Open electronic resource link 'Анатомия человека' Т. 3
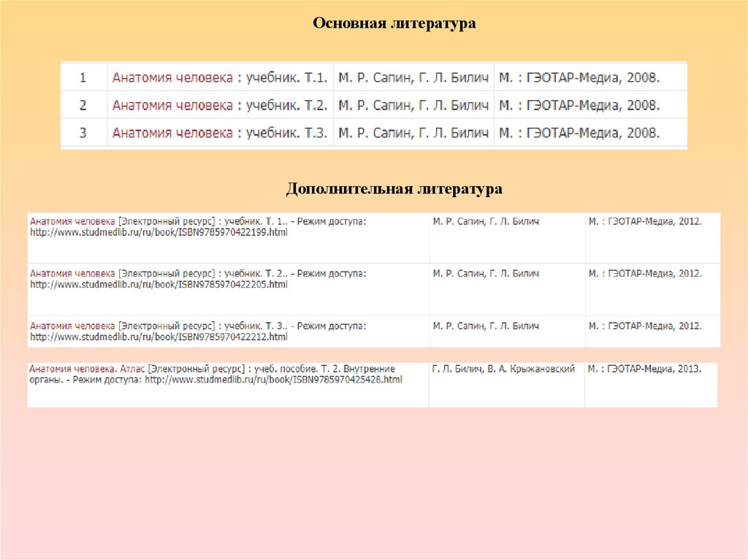Screen dimensions: 748x560 click(72, 326)
